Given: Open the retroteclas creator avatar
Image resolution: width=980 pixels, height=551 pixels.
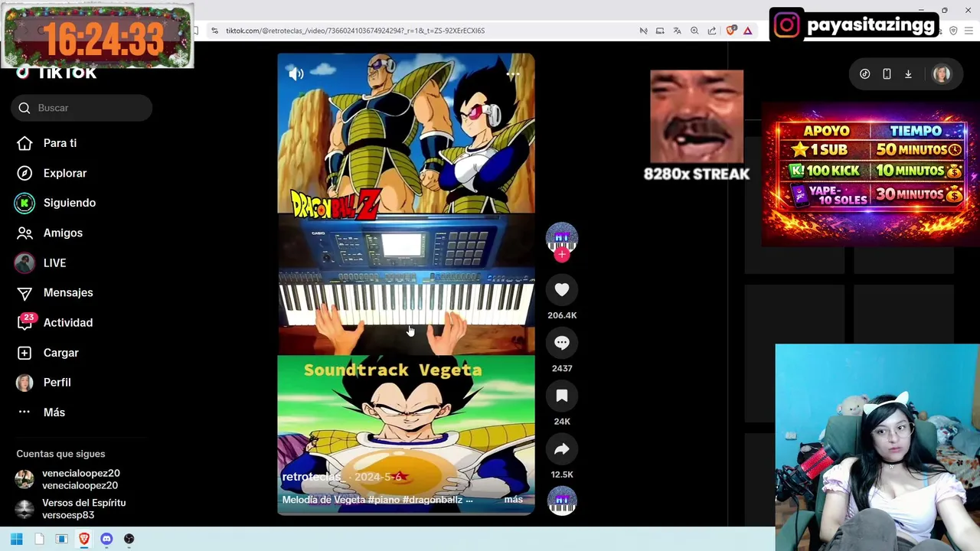Looking at the screenshot, I should tap(562, 237).
